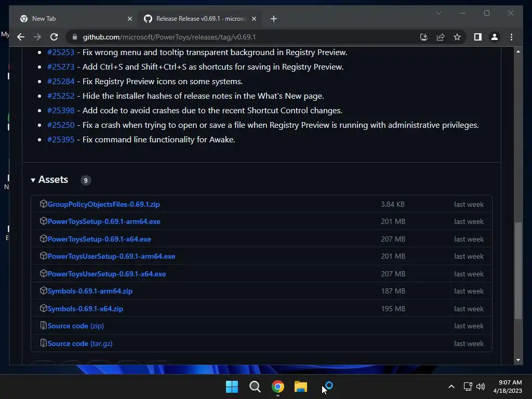Download PowerToysUserSetup-0.69.1-x64.exe
Viewport: 532px width, 399px height.
coord(107,274)
